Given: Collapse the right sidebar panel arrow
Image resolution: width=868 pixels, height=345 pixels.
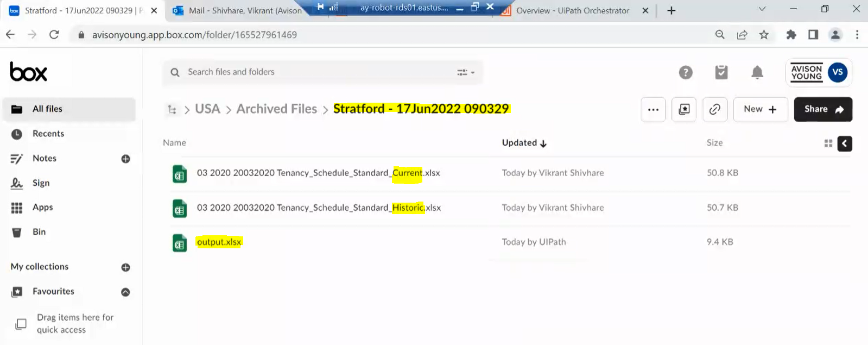Looking at the screenshot, I should [x=845, y=143].
